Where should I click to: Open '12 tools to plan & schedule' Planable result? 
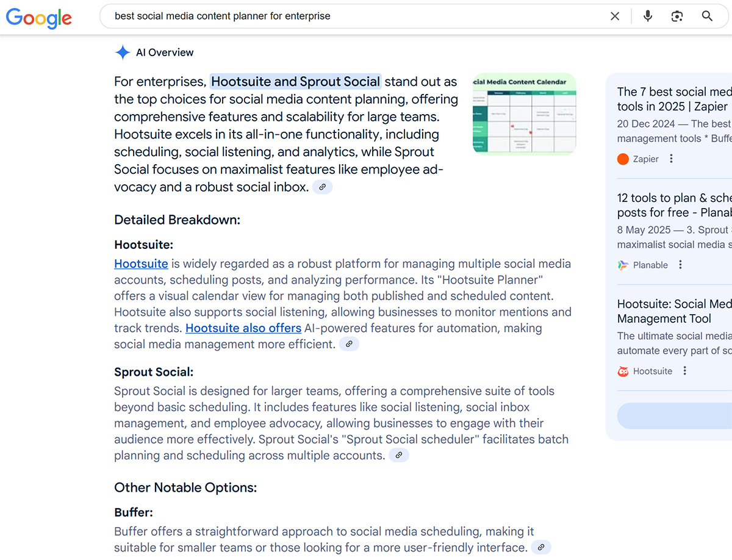674,205
